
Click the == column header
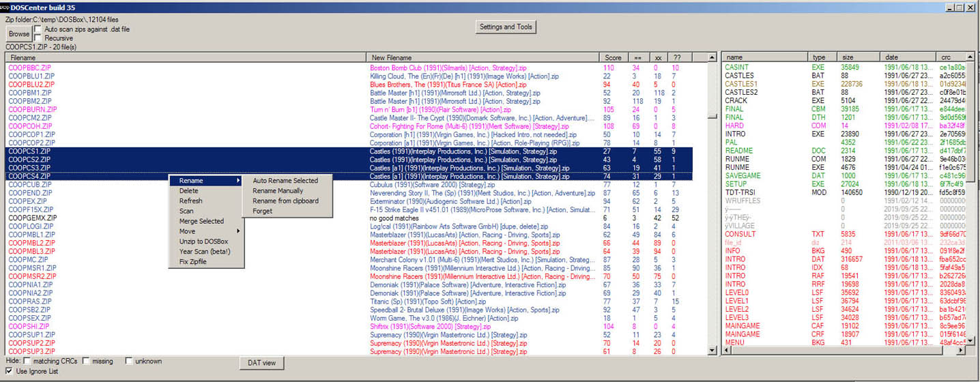639,58
